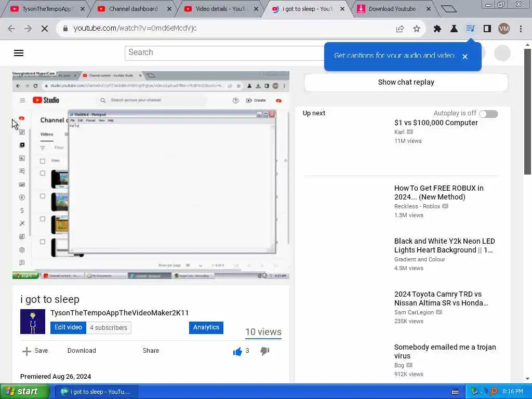Dislike the video with thumbs down
Image resolution: width=532 pixels, height=399 pixels.
point(264,351)
